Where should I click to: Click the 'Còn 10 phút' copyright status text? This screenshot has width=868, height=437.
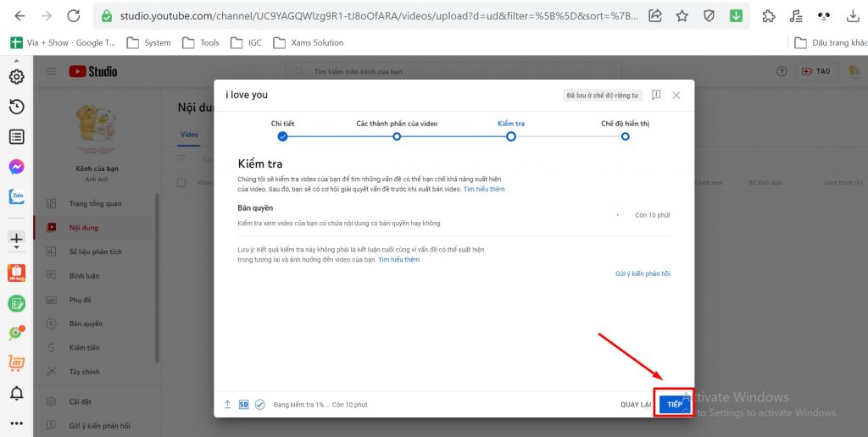point(652,215)
